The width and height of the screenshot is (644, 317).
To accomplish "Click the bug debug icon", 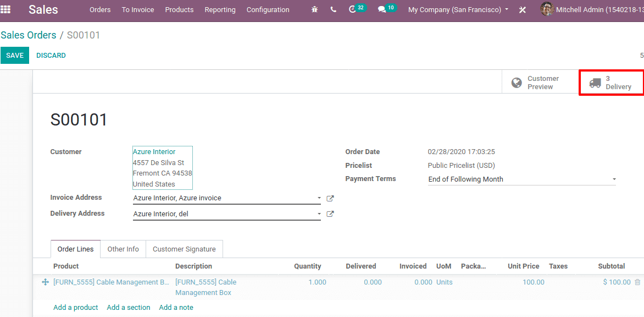I will pos(315,9).
